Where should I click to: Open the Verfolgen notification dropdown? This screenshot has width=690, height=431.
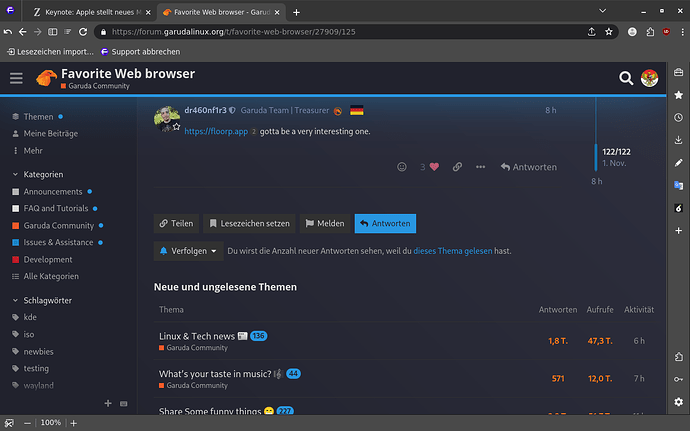[188, 251]
